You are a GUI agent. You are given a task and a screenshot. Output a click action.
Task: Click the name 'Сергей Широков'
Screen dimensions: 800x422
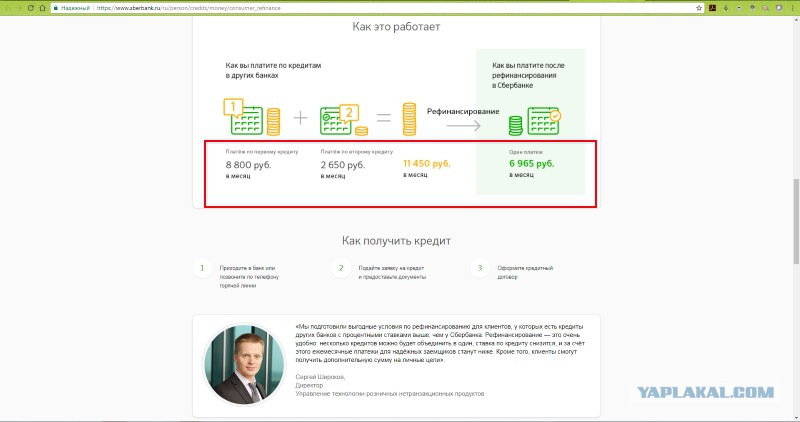tap(320, 377)
